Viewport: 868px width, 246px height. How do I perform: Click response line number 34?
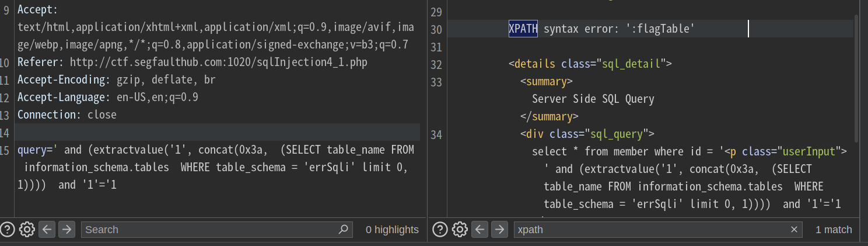(436, 135)
